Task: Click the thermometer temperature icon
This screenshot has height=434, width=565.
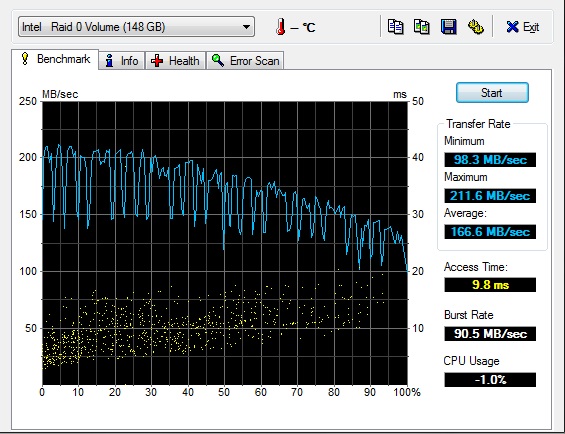Action: pos(280,27)
